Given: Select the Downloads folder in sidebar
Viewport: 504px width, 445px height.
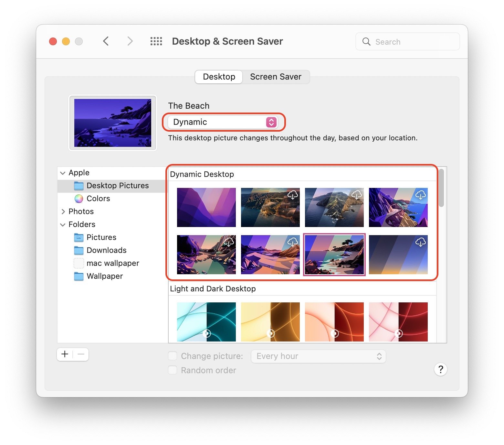Looking at the screenshot, I should click(x=106, y=250).
